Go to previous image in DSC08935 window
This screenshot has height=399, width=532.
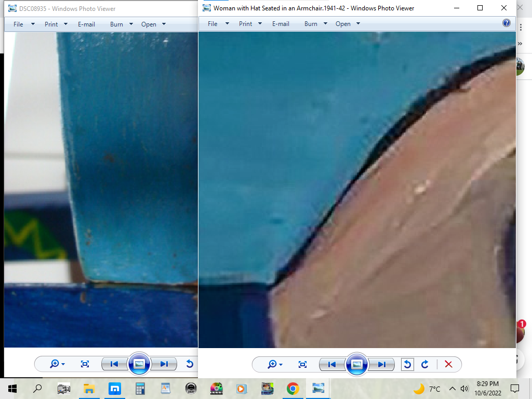click(114, 364)
